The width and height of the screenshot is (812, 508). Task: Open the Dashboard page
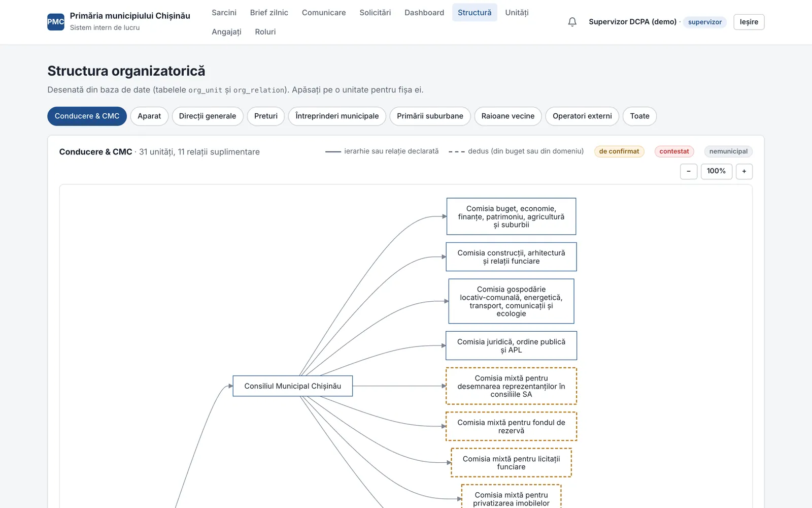tap(424, 13)
